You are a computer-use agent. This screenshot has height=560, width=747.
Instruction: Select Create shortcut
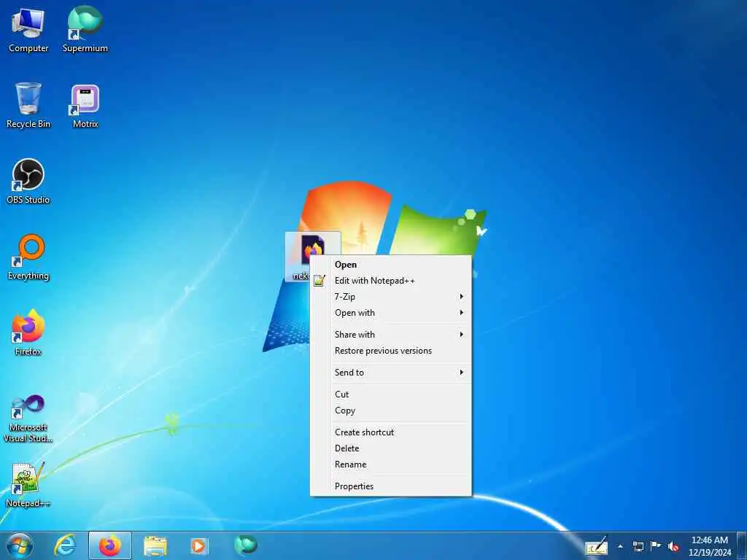point(391,432)
